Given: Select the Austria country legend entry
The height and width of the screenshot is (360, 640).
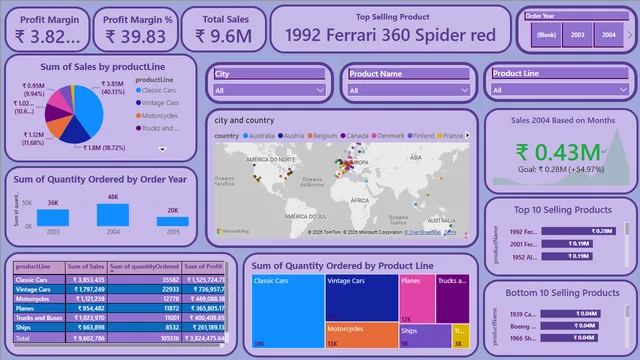Looking at the screenshot, I should [291, 136].
